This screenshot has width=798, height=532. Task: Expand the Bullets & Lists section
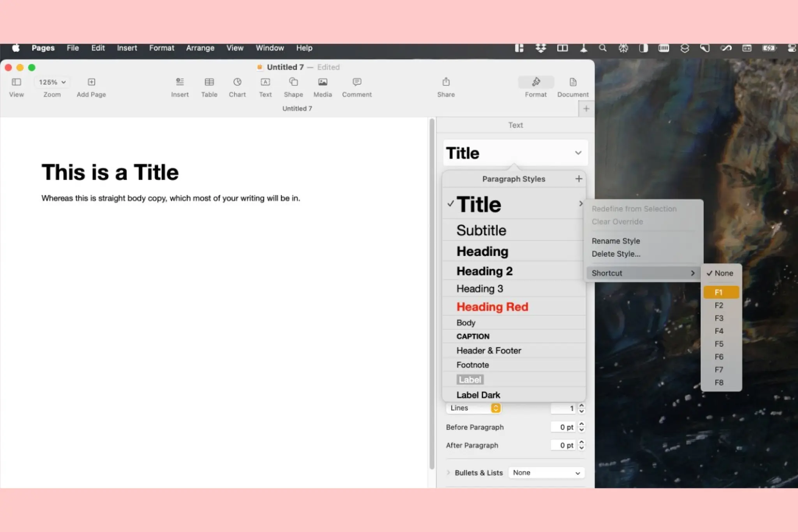tap(448, 472)
